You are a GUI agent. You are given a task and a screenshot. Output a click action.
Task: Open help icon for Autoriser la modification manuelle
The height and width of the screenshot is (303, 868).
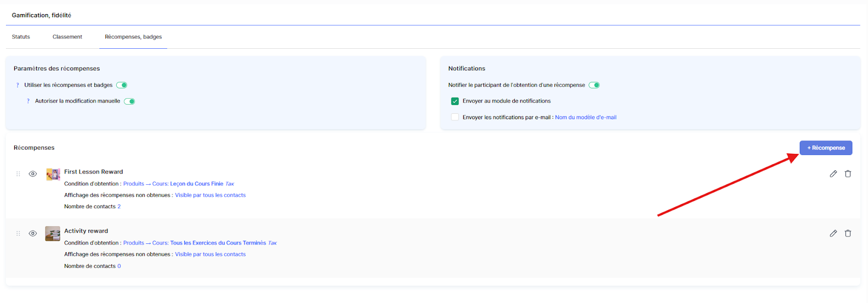pyautogui.click(x=28, y=101)
